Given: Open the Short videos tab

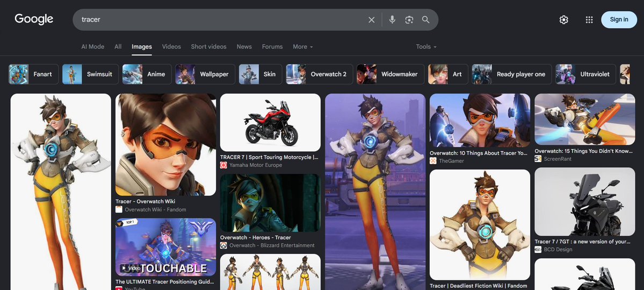Looking at the screenshot, I should 208,46.
